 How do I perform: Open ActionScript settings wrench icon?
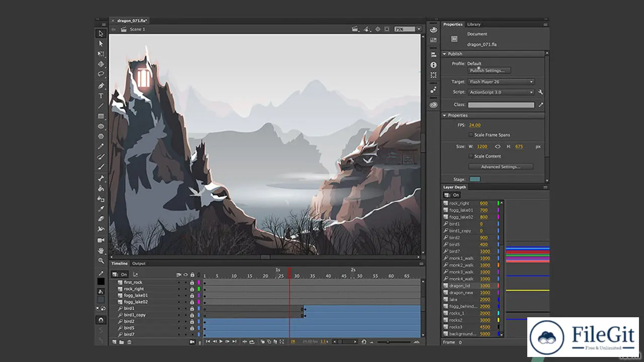[x=540, y=92]
